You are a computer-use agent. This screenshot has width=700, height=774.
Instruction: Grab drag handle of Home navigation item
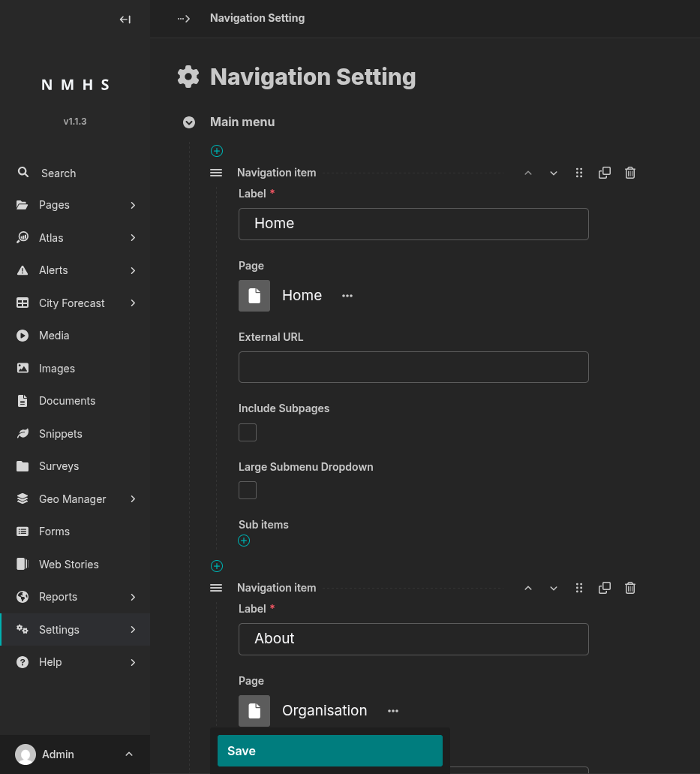point(579,173)
